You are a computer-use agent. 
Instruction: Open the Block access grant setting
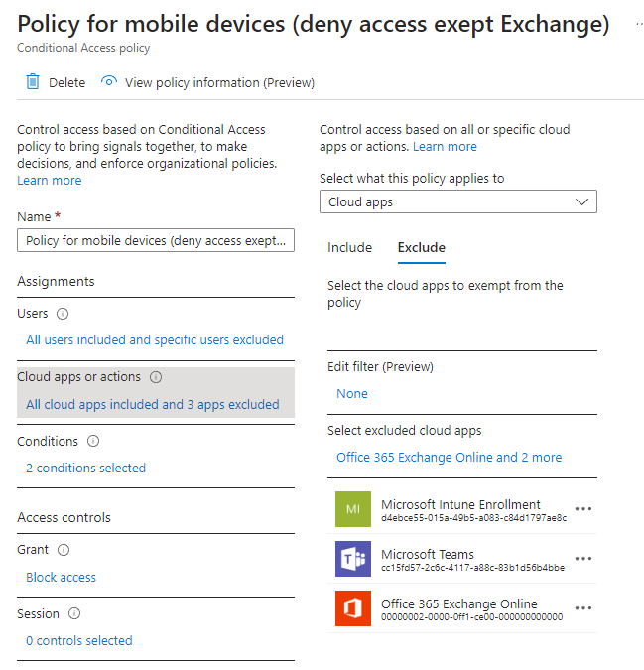tap(62, 578)
